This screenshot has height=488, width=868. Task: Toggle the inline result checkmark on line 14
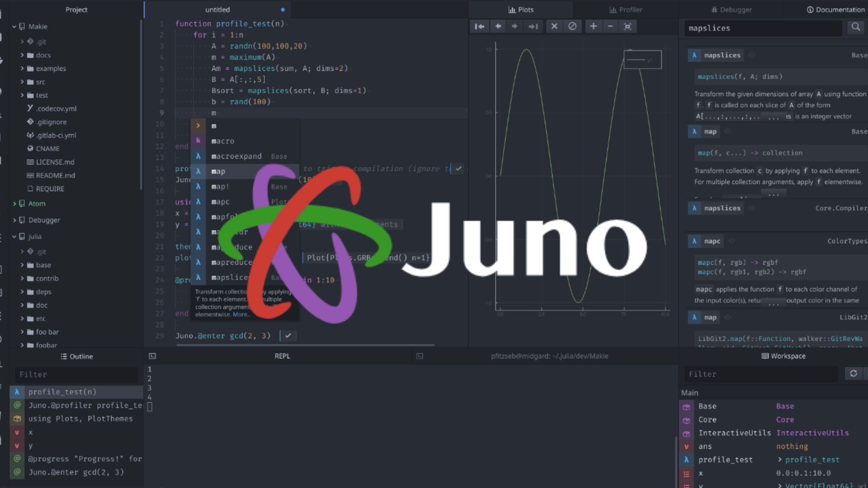pos(459,169)
